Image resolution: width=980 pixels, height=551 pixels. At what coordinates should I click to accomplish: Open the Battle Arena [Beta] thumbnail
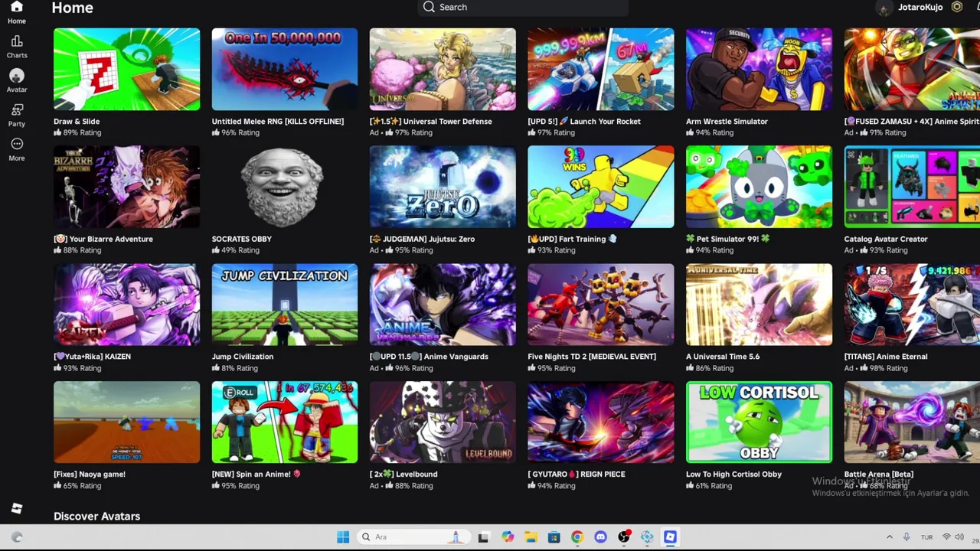click(x=912, y=422)
